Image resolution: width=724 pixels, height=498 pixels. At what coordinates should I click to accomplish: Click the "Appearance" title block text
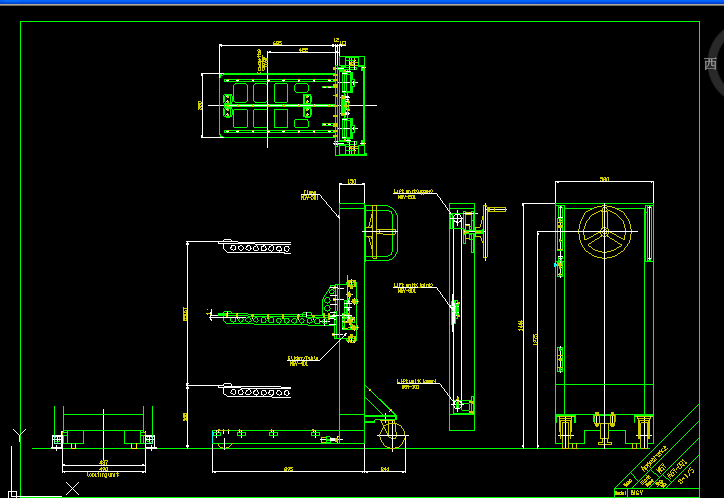coord(654,458)
